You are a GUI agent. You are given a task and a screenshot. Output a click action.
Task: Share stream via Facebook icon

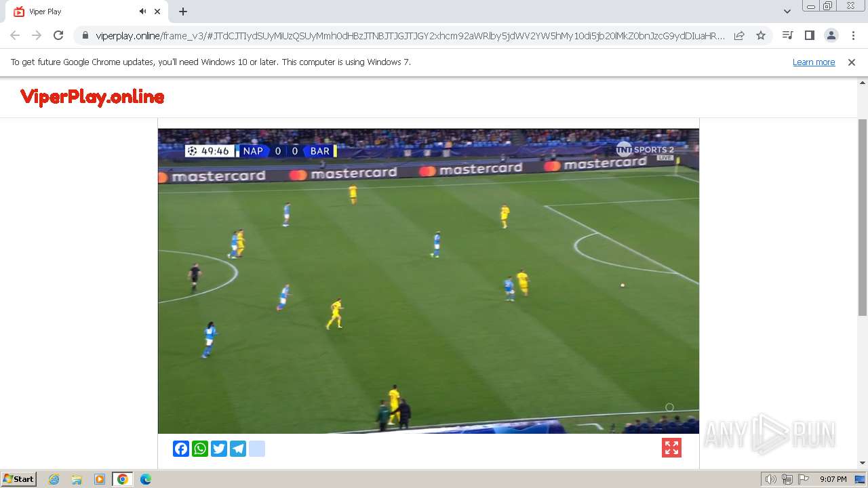181,449
